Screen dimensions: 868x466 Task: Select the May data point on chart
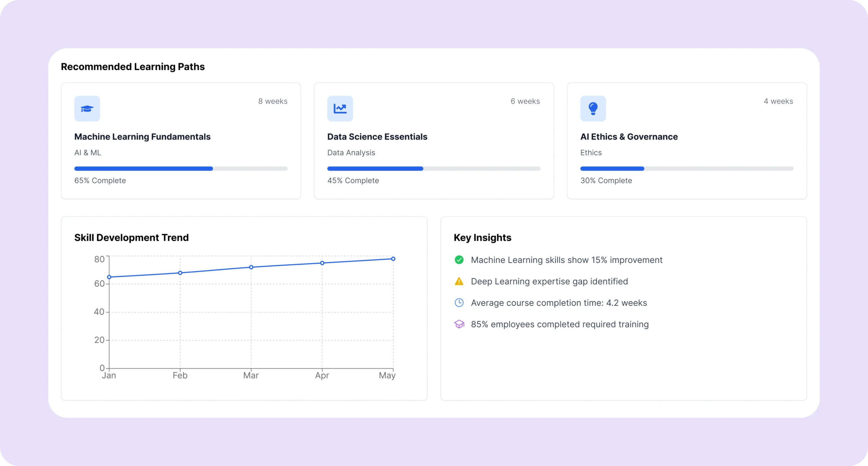click(x=393, y=259)
